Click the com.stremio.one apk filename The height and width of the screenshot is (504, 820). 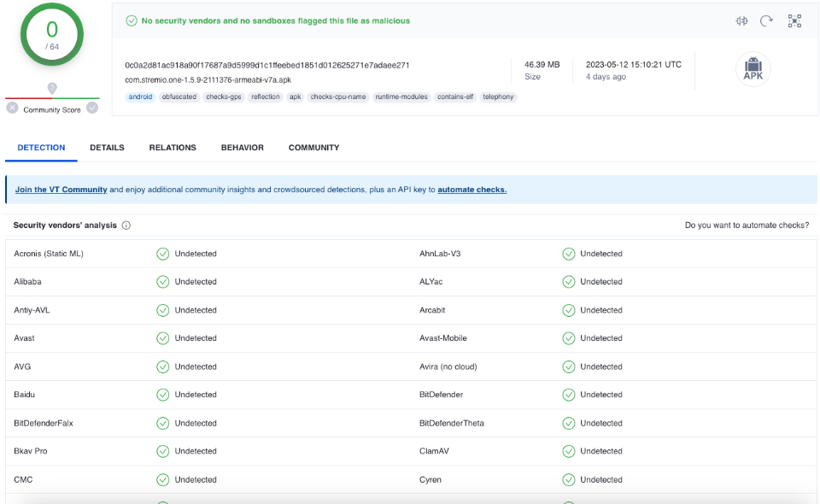click(208, 80)
